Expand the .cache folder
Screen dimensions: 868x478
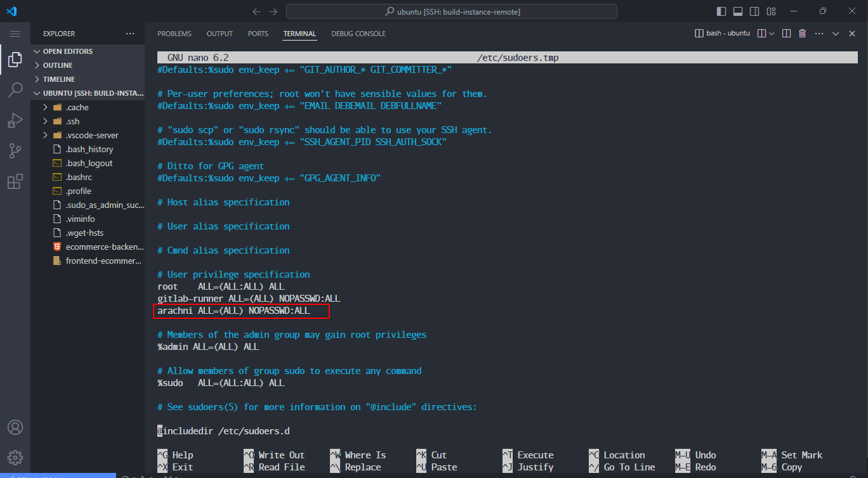point(88,107)
